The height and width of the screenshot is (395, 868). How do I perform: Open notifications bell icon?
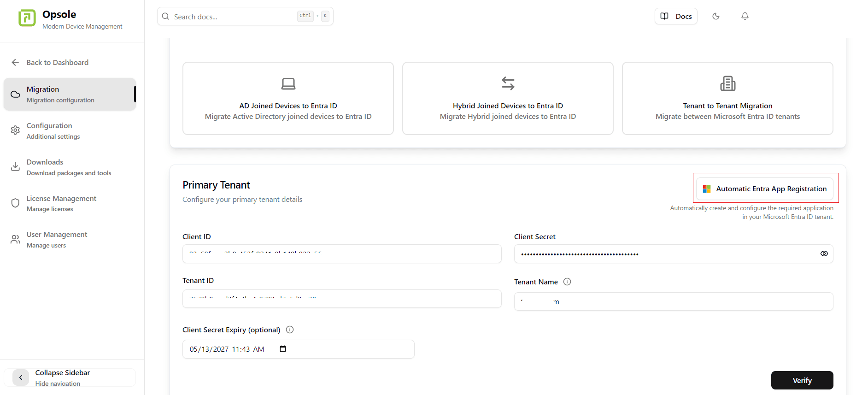pyautogui.click(x=745, y=16)
